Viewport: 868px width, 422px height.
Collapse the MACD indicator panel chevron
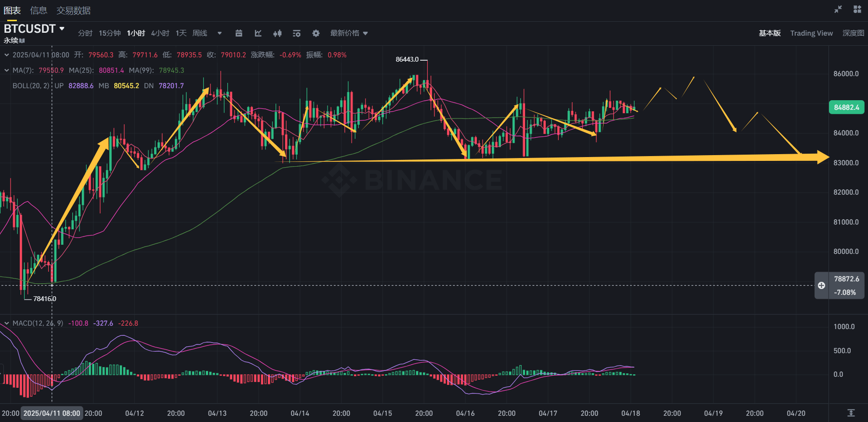point(7,323)
